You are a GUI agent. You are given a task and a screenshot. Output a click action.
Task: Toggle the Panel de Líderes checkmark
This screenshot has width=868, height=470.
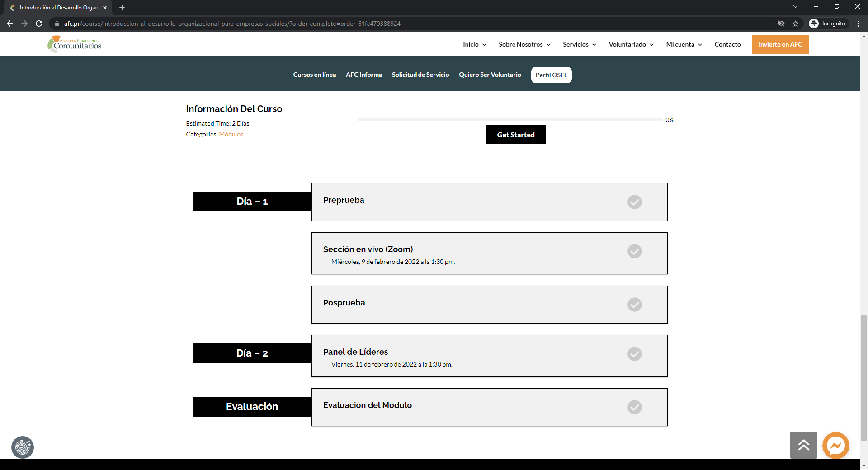pyautogui.click(x=634, y=354)
